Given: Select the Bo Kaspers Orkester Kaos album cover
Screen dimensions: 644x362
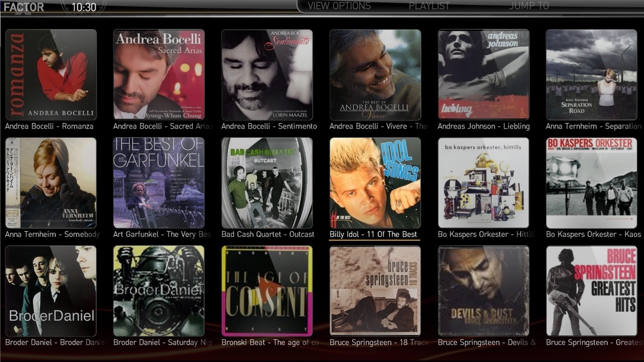Looking at the screenshot, I should (592, 183).
